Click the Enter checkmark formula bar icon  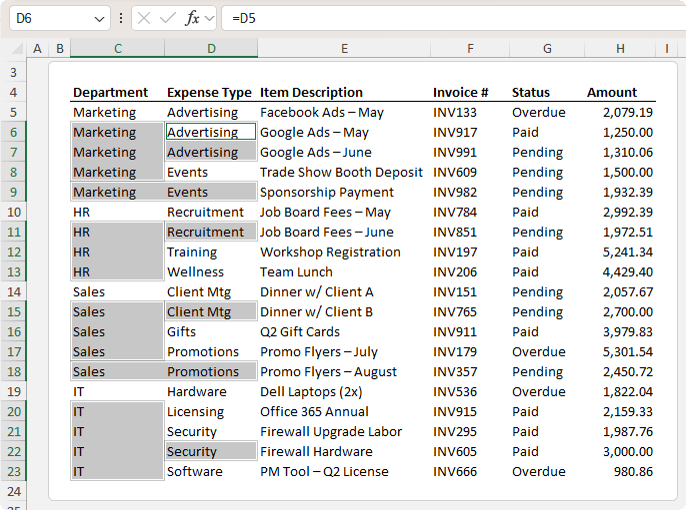(168, 18)
